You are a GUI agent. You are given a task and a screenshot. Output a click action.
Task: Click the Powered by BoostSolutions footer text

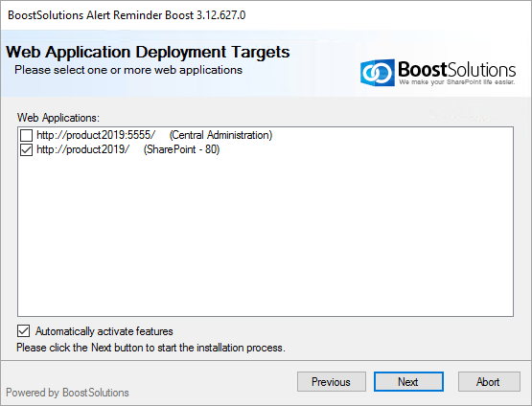[x=67, y=393]
